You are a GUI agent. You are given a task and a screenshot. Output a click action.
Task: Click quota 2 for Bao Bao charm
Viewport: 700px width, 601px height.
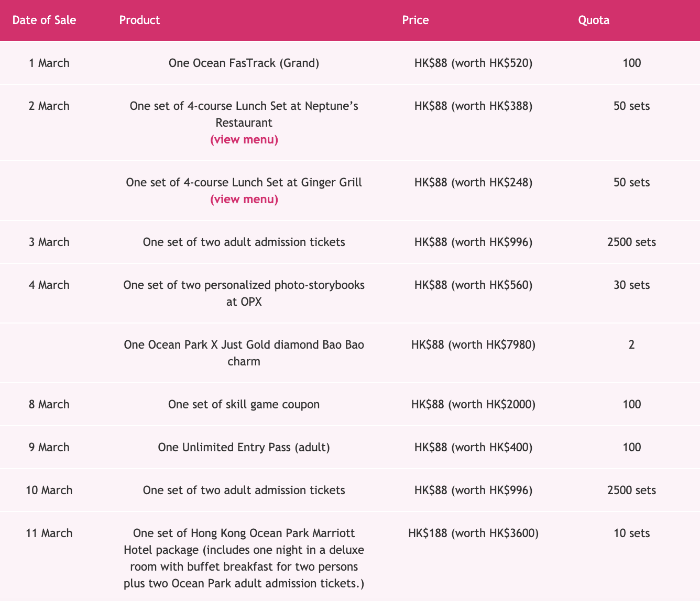[x=632, y=344]
